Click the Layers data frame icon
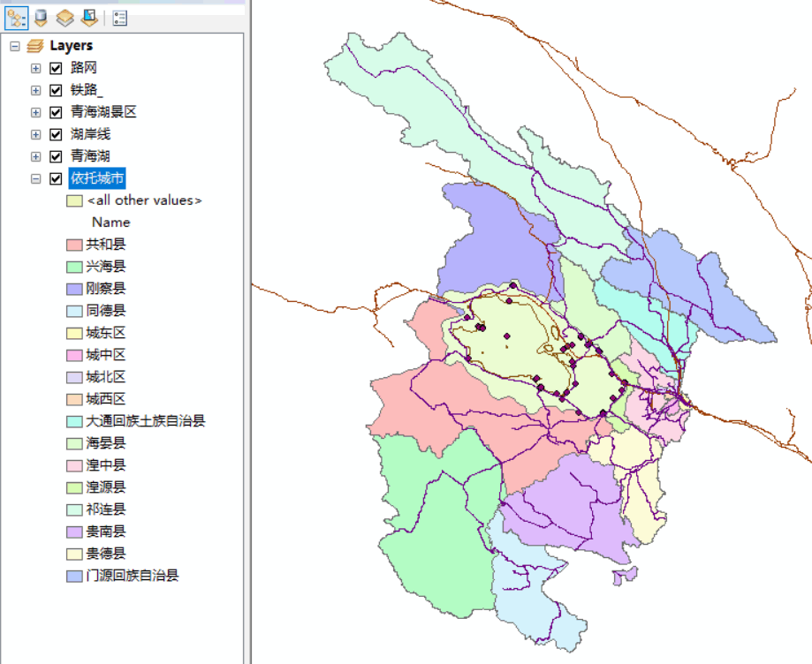 click(x=34, y=45)
